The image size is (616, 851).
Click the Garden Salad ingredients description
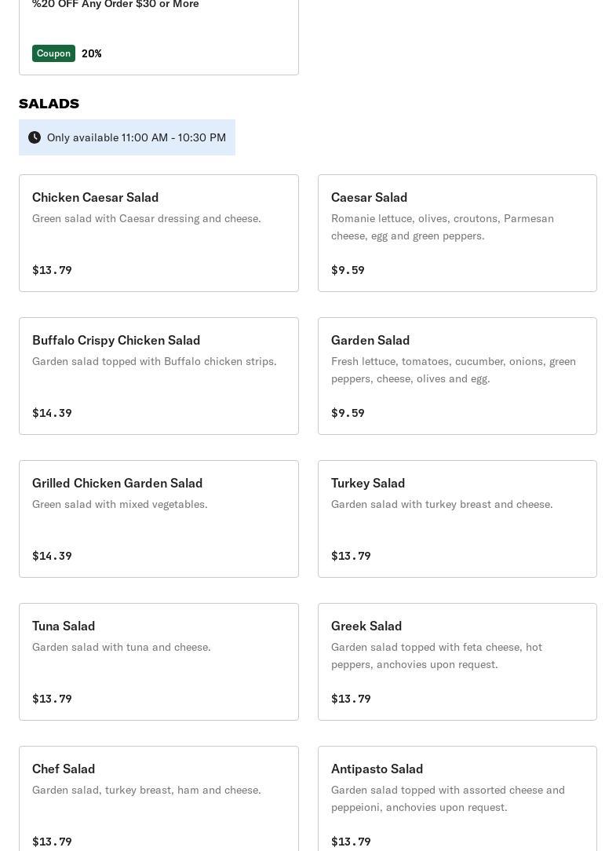coord(453,370)
